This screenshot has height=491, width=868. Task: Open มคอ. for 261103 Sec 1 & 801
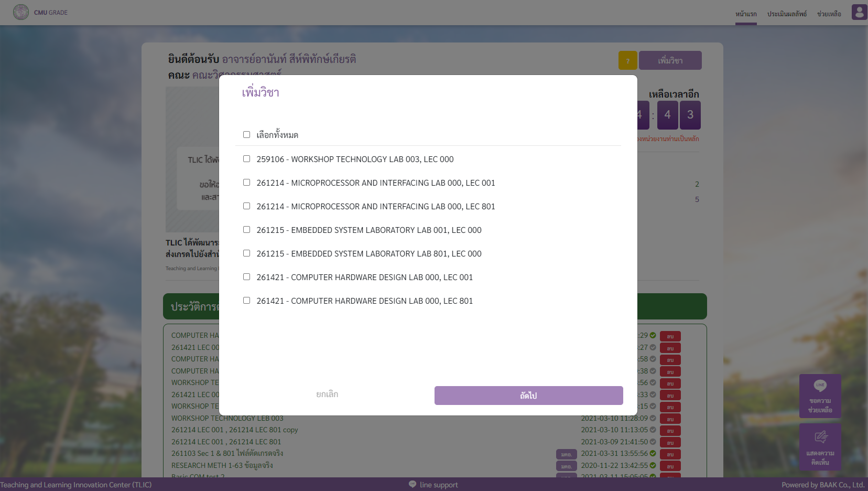[x=566, y=454]
